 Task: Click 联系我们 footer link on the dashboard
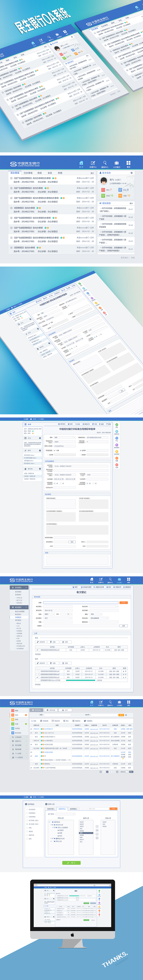point(124,258)
